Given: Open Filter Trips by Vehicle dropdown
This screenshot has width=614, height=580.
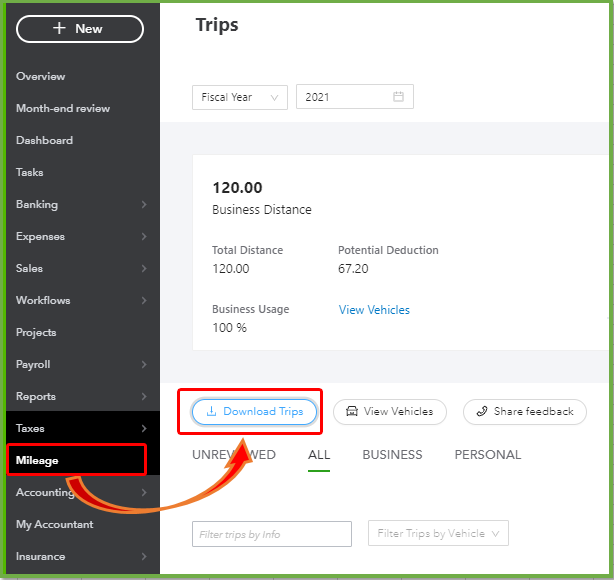Looking at the screenshot, I should 438,534.
